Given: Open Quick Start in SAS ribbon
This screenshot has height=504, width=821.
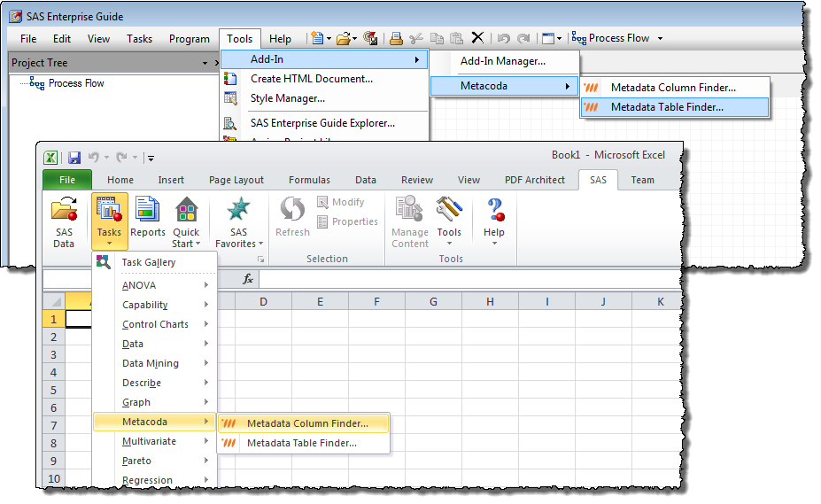Looking at the screenshot, I should [x=186, y=222].
